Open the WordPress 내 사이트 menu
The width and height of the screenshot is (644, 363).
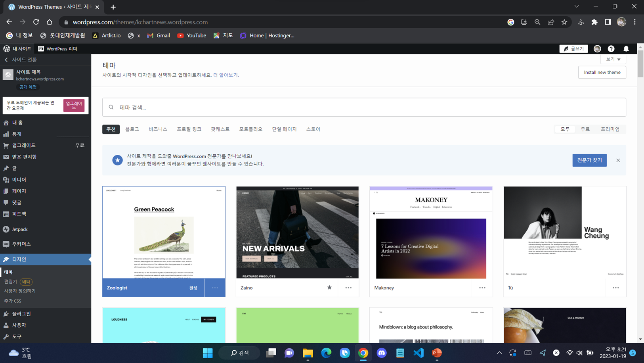[x=17, y=48]
